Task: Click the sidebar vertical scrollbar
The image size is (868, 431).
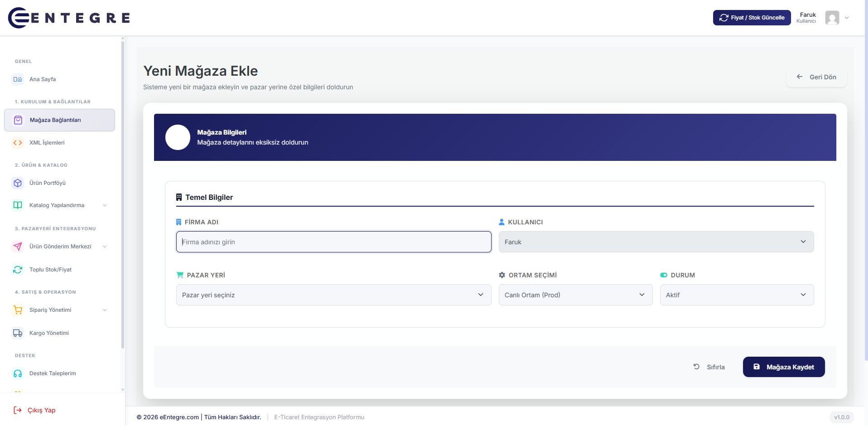Action: point(123,195)
